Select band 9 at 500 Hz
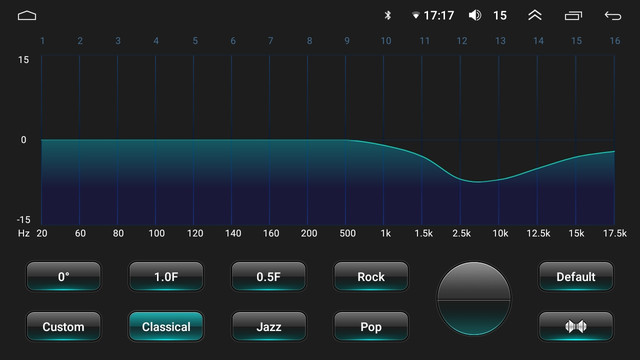 346,140
